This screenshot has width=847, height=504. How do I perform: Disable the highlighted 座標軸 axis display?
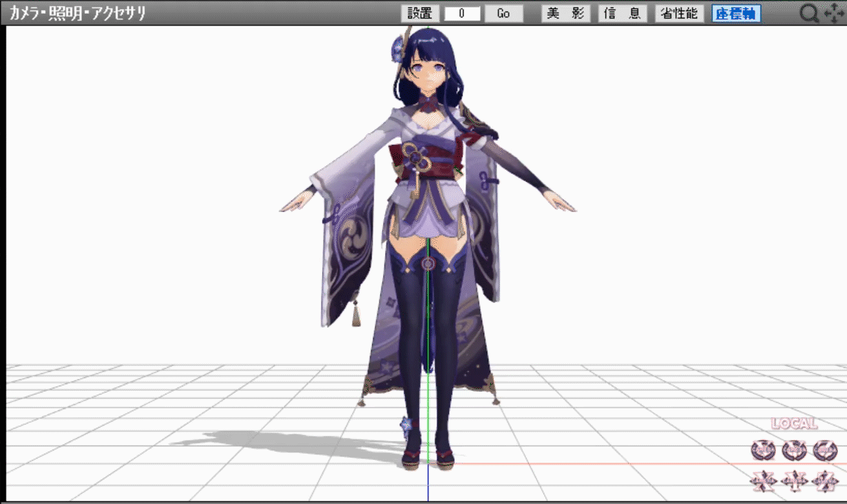point(736,13)
